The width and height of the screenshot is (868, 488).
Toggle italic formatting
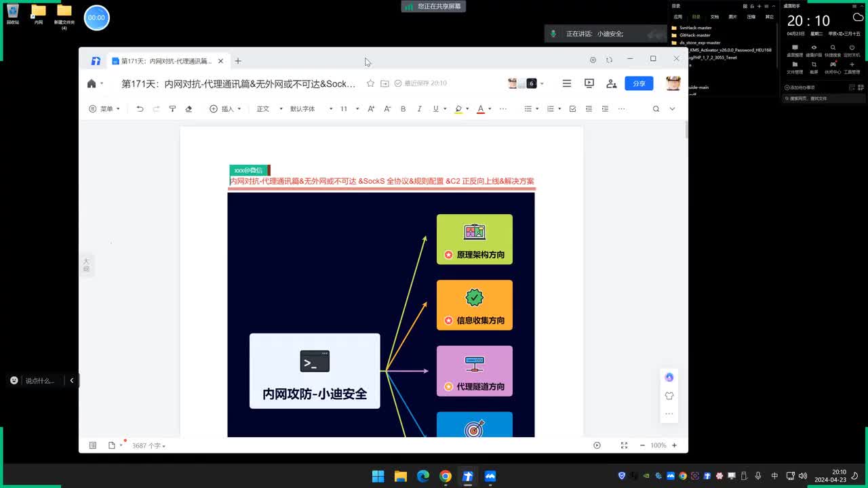419,108
